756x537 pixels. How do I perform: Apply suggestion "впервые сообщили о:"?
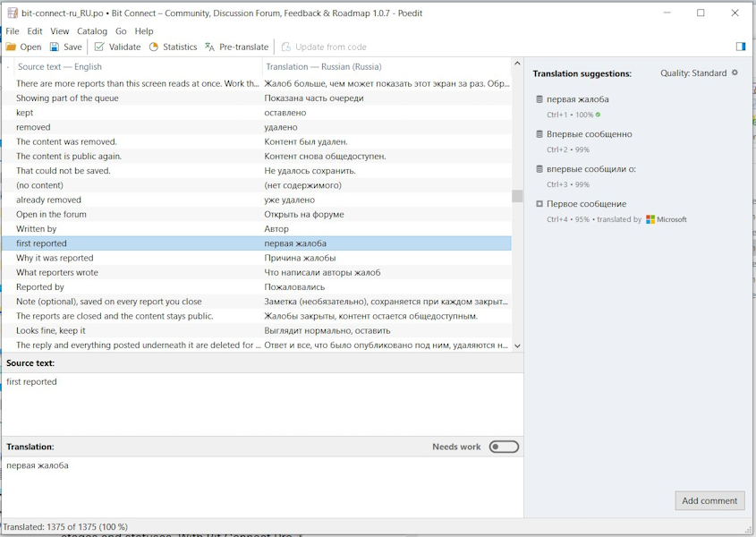click(x=591, y=169)
